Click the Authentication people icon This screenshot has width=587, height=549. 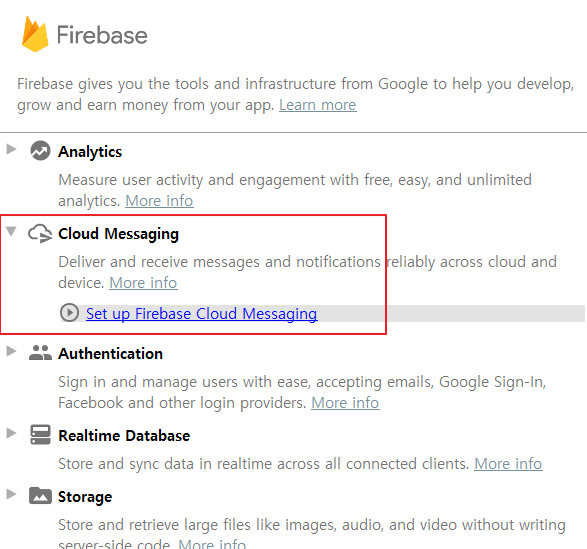tap(40, 353)
